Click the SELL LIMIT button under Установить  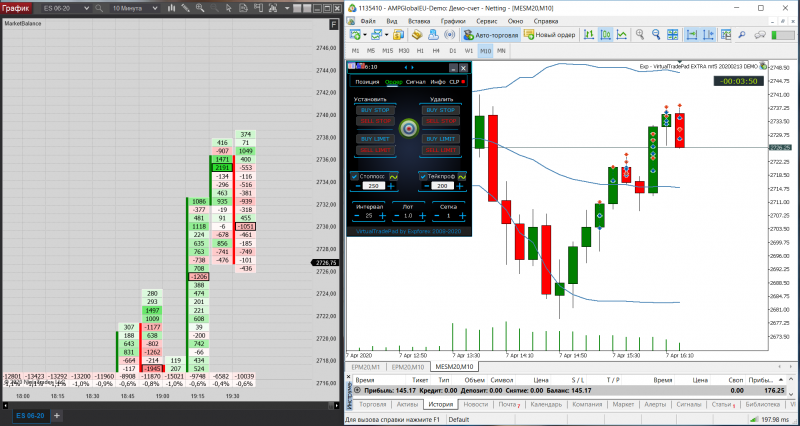click(376, 150)
